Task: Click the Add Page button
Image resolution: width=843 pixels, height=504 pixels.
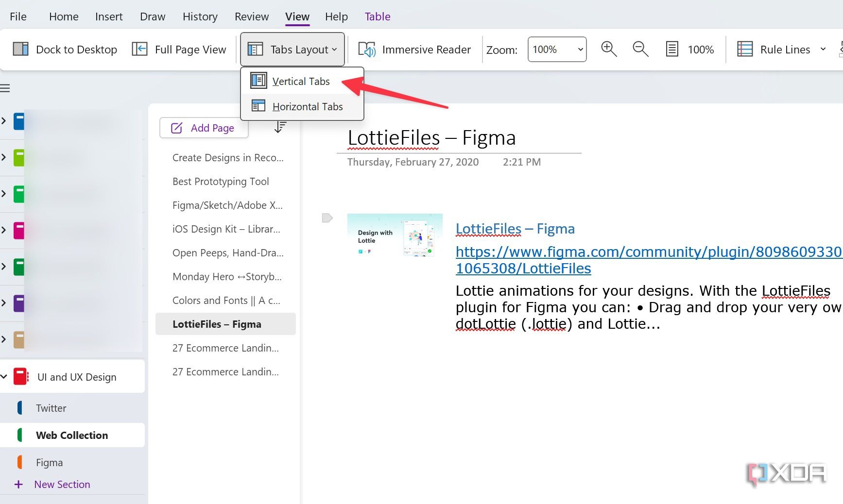Action: point(204,128)
